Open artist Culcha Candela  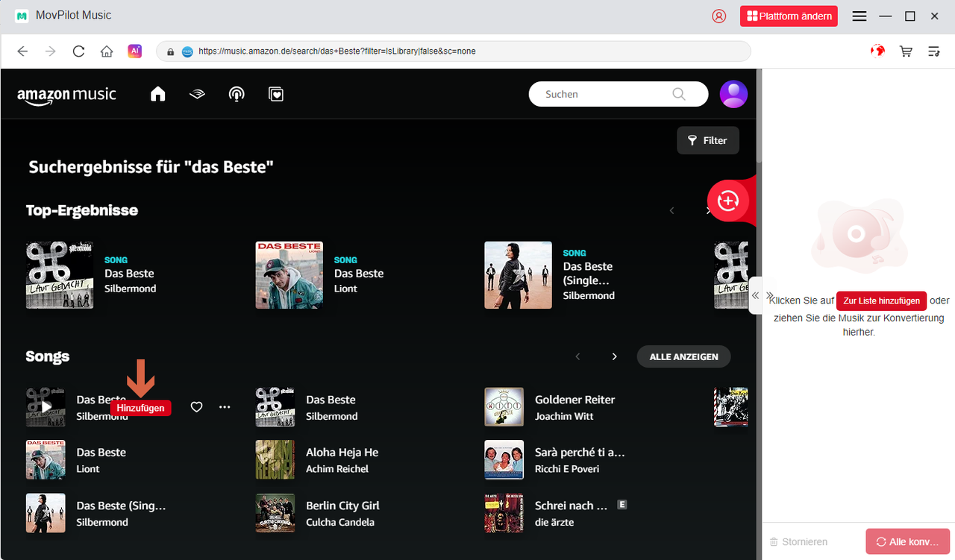coord(340,522)
